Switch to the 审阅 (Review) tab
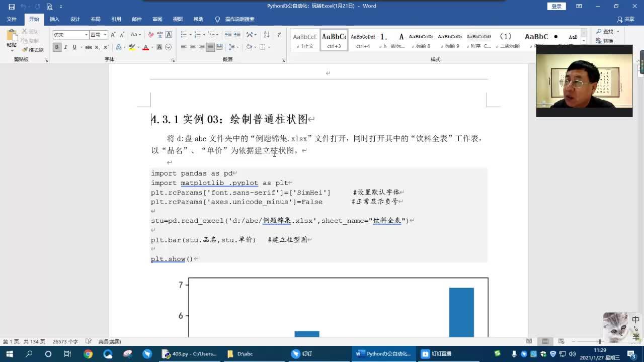The height and width of the screenshot is (362, 644). point(157,19)
